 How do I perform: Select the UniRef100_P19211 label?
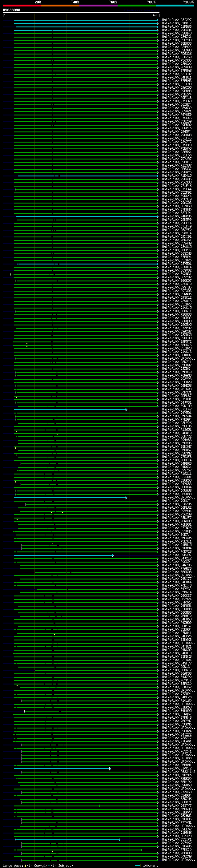tap(176, 474)
